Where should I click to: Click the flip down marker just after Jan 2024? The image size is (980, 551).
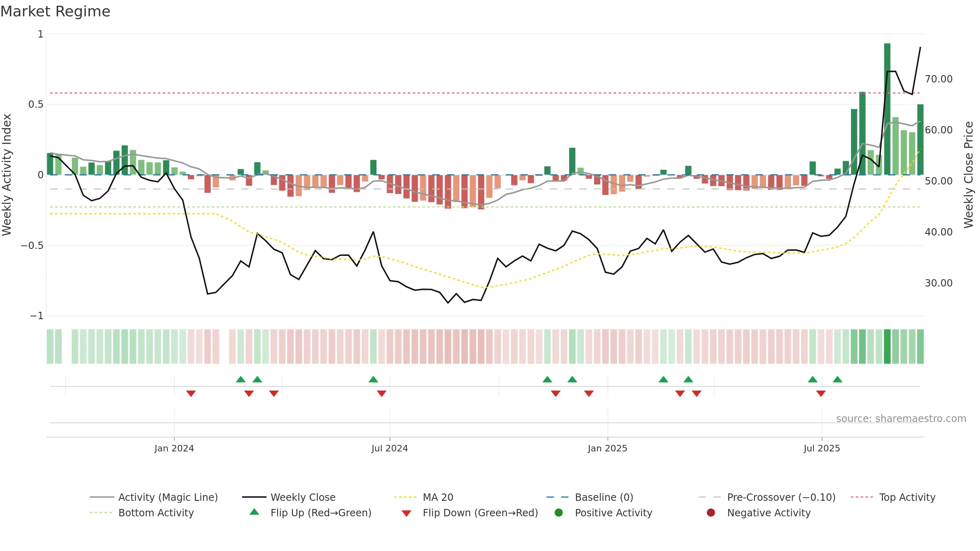[191, 393]
